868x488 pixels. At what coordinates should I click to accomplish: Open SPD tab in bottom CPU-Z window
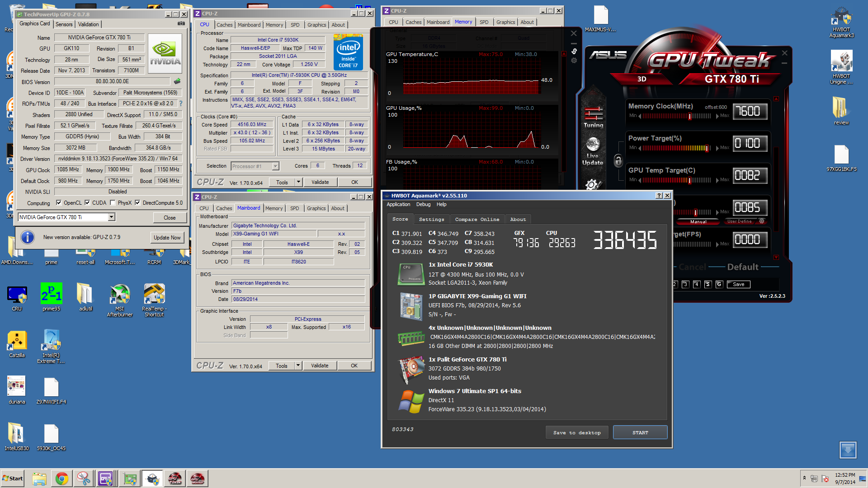[x=295, y=208]
